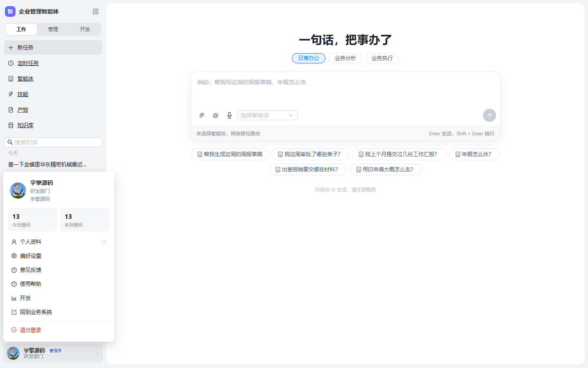The image size is (588, 368).
Task: Click the @ mention icon
Action: tap(216, 115)
